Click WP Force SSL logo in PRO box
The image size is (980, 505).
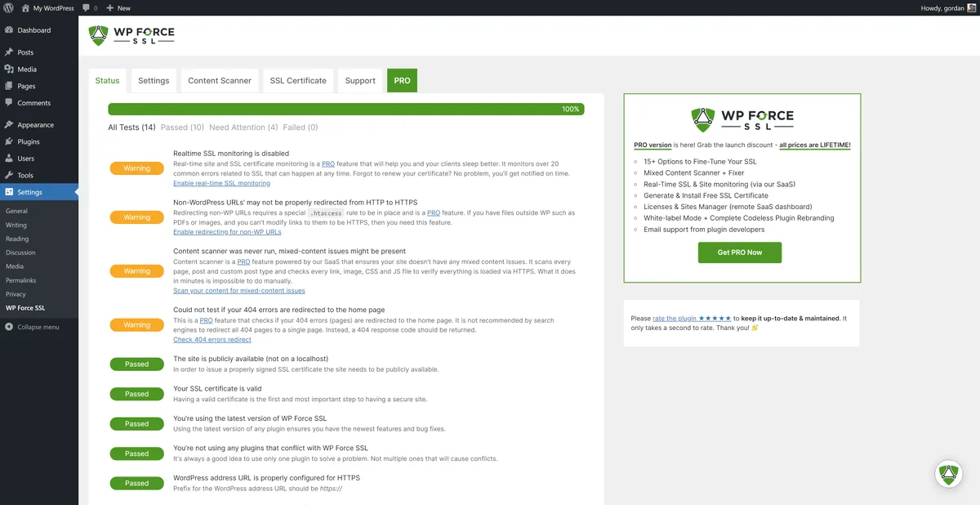[x=742, y=120]
